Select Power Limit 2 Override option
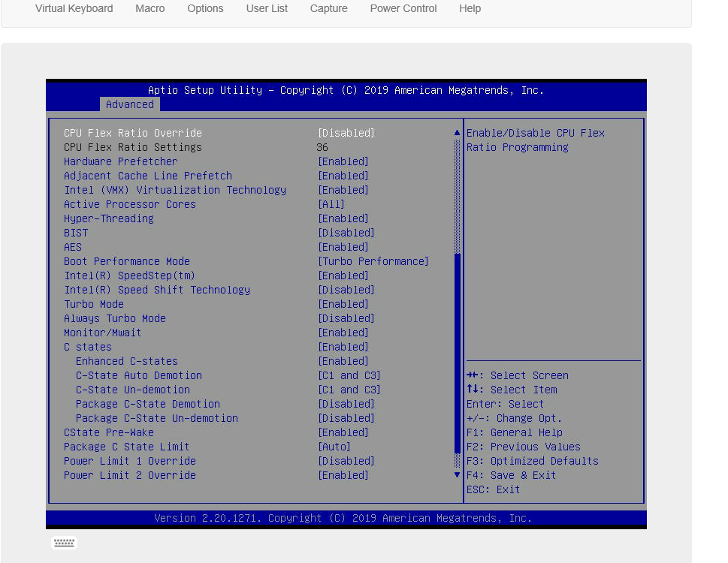Viewport: 728px width, 563px height. [130, 475]
